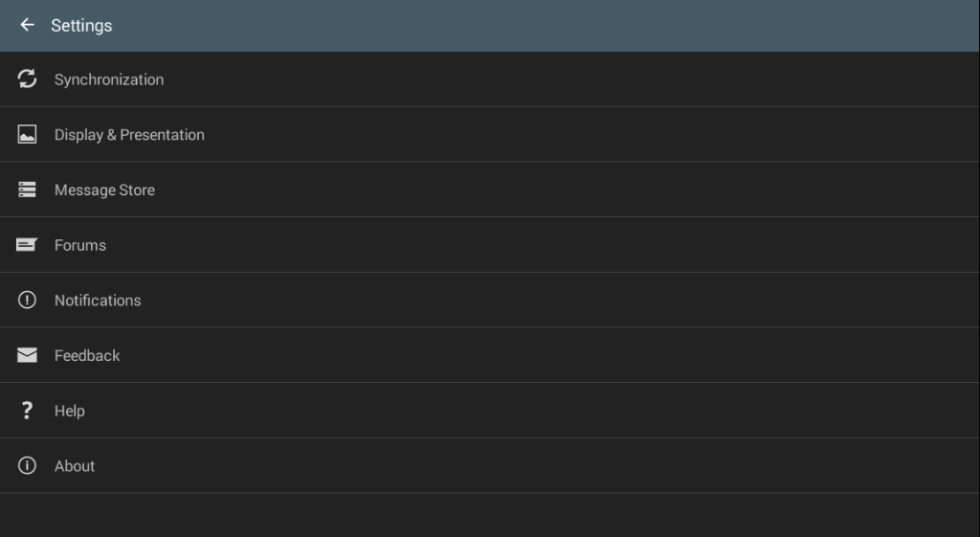Click the Display & Presentation picture icon
The image size is (980, 537).
[27, 135]
